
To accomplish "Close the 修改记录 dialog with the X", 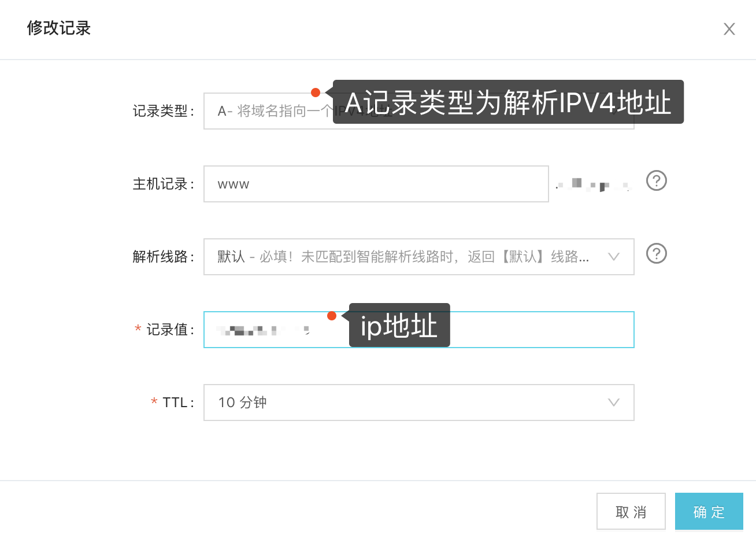I will [729, 28].
